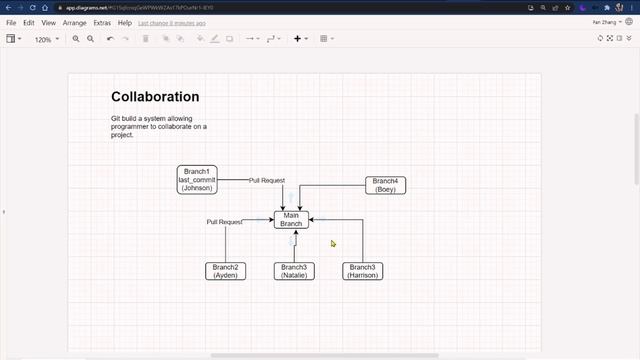Click the bookmark star icon

pos(567,7)
